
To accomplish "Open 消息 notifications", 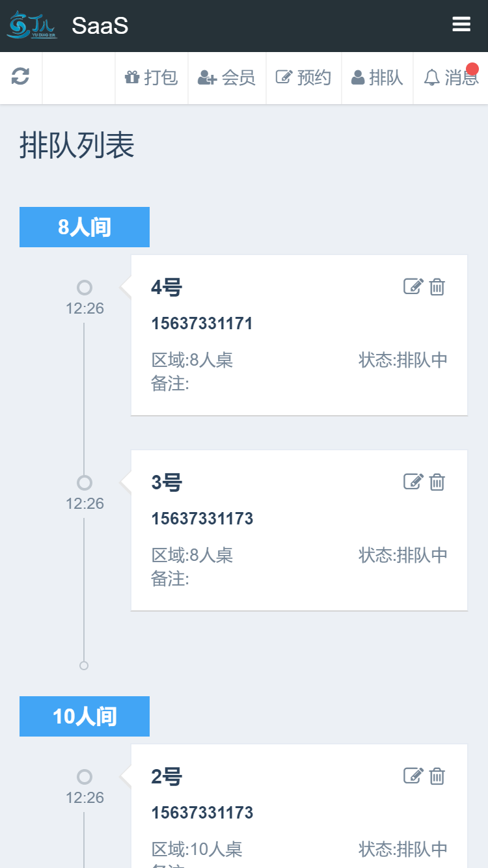I will point(451,78).
